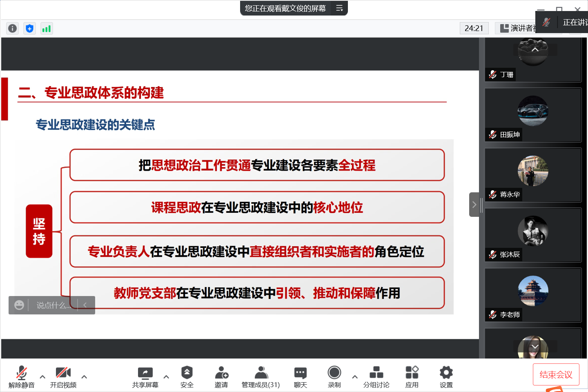Expand audio options arrow beside unmute

(42, 376)
